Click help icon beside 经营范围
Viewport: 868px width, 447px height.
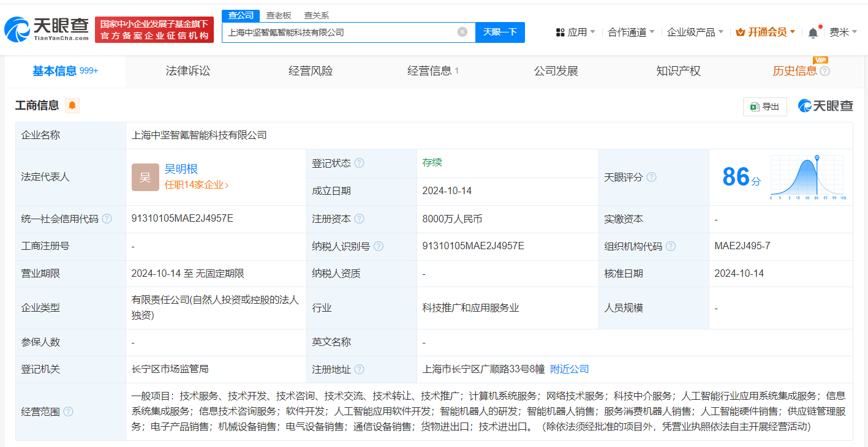68,412
